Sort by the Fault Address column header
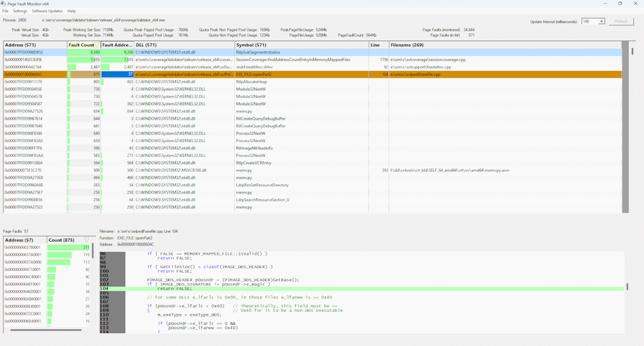This screenshot has height=346, width=644. (117, 44)
